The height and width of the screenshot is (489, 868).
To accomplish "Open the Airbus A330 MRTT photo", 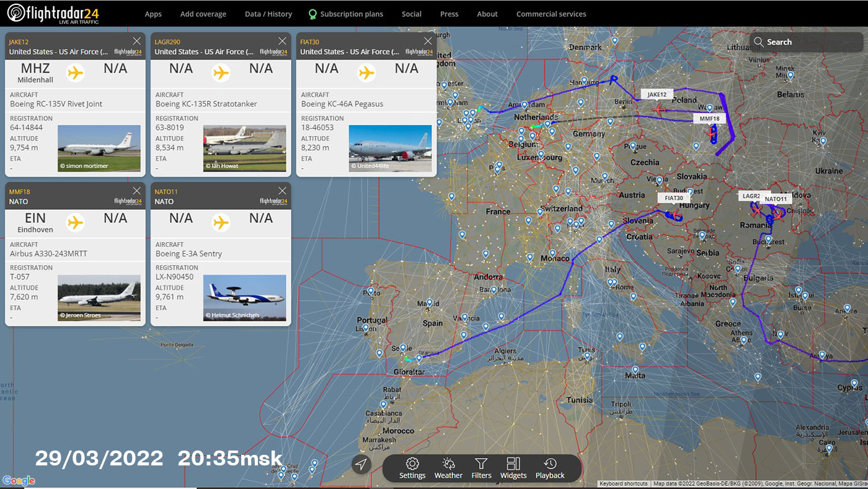I will (99, 298).
